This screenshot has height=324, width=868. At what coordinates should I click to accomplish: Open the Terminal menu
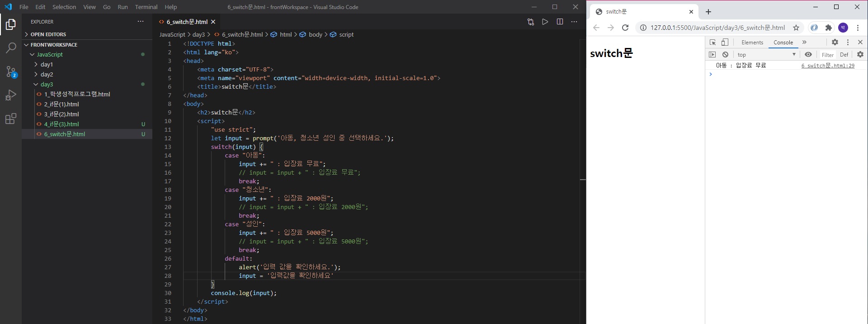click(x=146, y=7)
